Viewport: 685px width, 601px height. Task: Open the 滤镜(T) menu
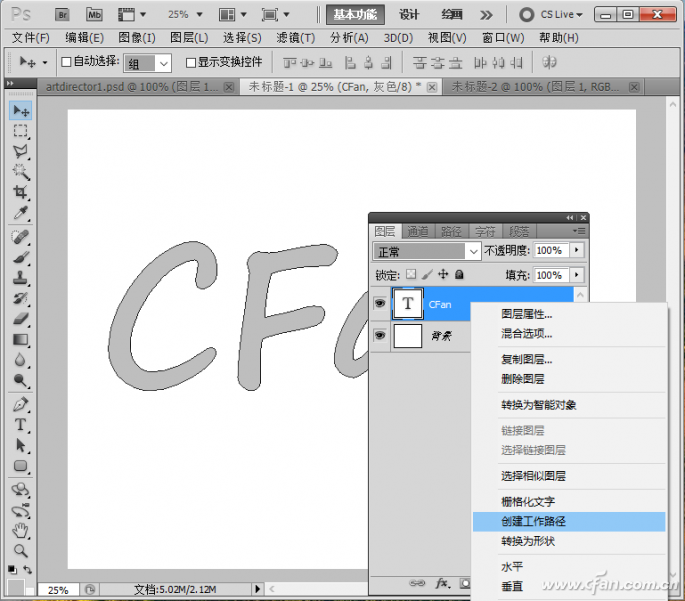(295, 38)
